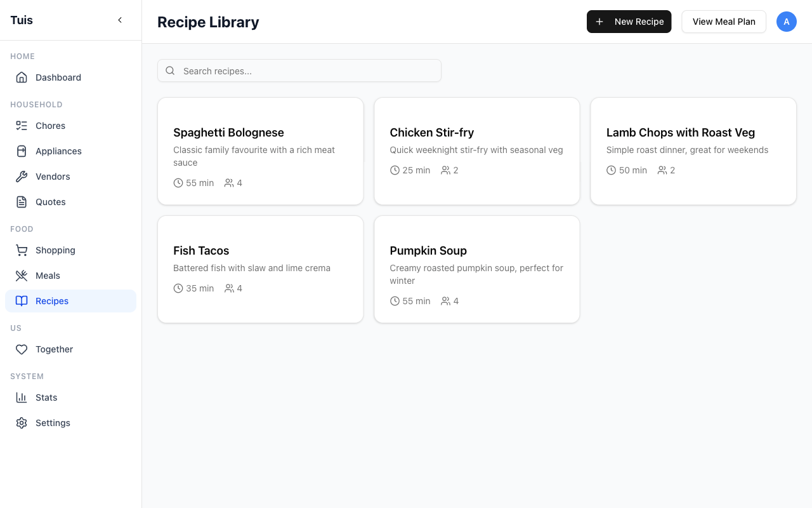Click the search magnifier icon
This screenshot has height=508, width=812.
(x=170, y=70)
